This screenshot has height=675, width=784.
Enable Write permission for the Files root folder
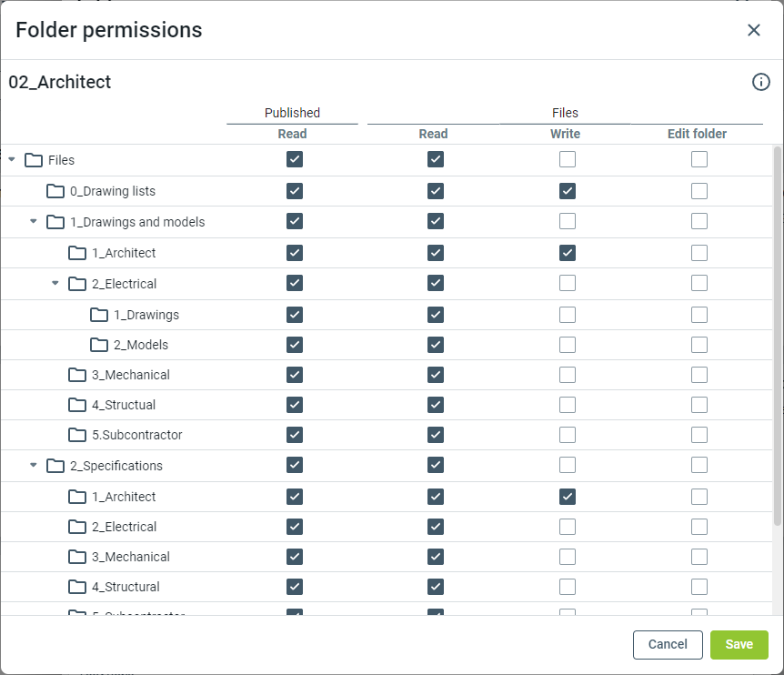click(x=568, y=159)
